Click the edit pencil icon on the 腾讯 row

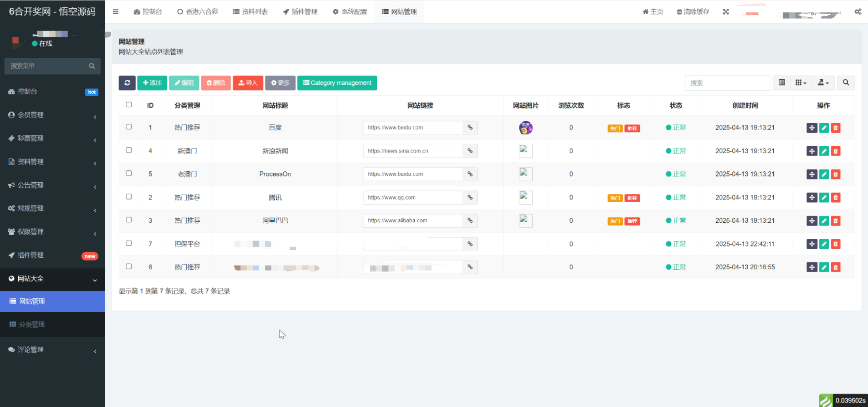pos(824,197)
